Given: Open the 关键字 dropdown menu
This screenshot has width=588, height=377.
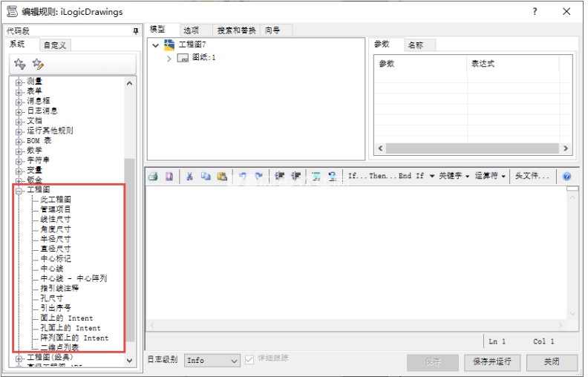Looking at the screenshot, I should coord(453,177).
